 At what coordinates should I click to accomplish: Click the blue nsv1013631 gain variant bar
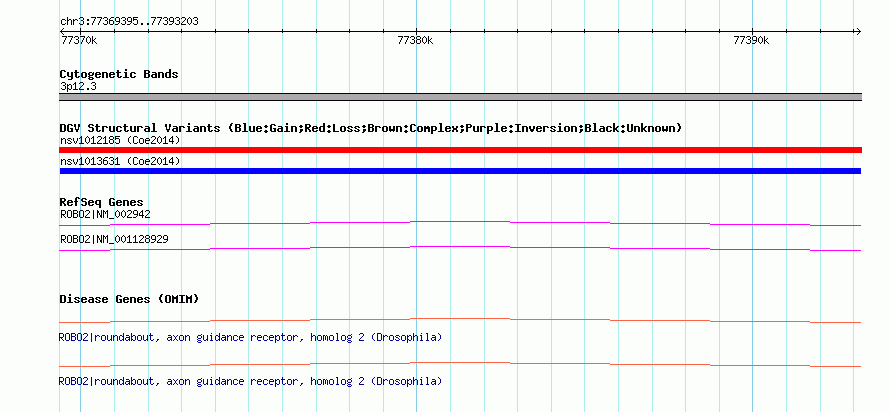pos(460,171)
